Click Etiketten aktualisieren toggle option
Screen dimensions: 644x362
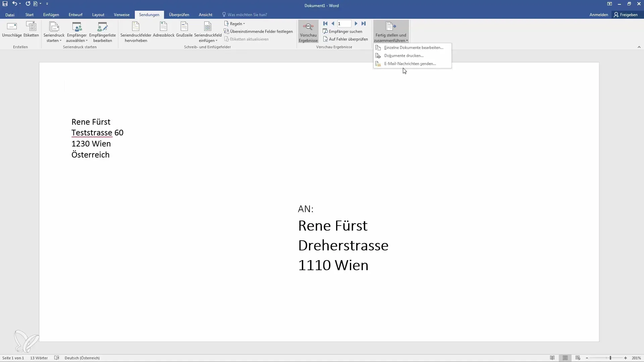tap(247, 39)
